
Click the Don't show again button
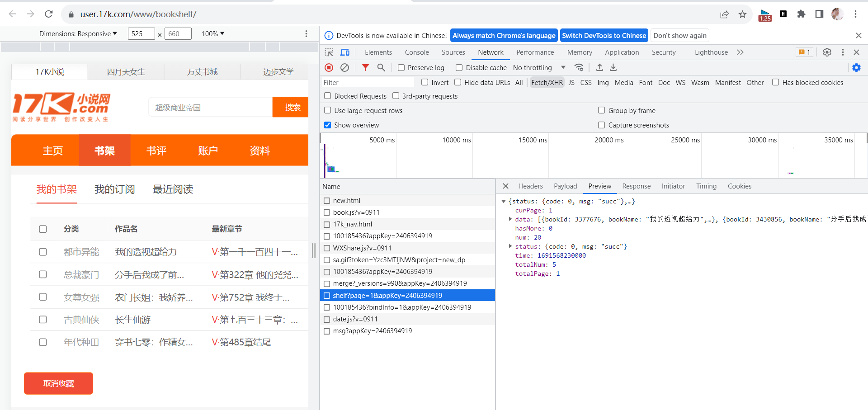[x=679, y=36]
